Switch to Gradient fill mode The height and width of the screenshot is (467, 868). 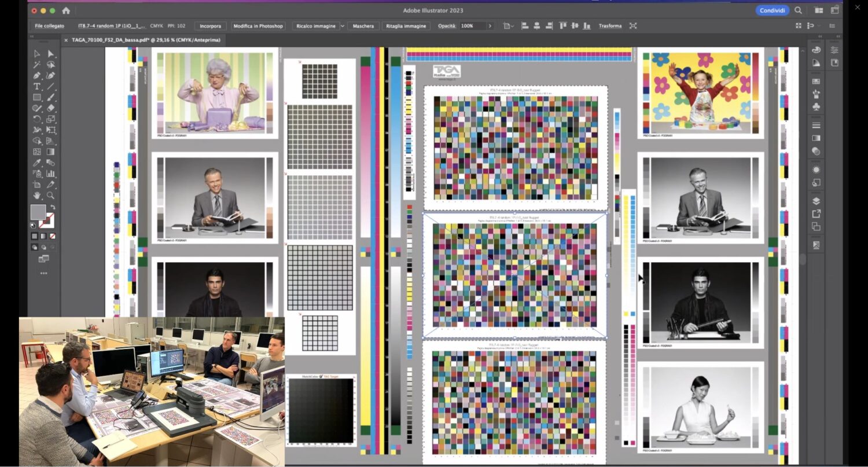pyautogui.click(x=43, y=236)
